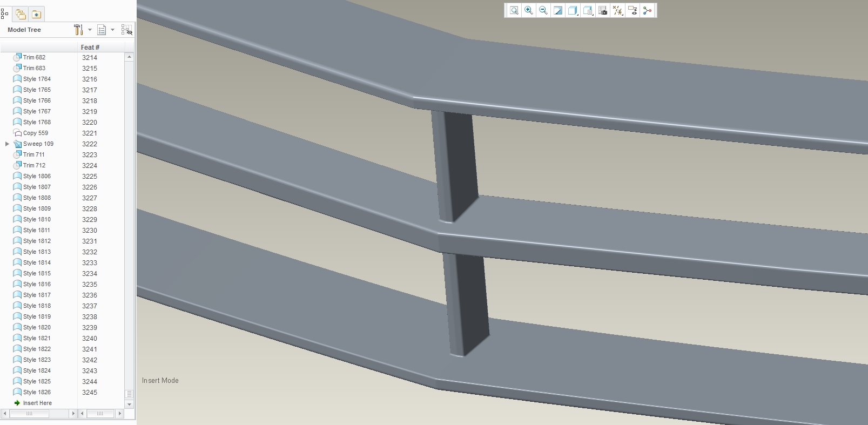
Task: Click the Style 1814 feature icon
Action: pos(17,262)
